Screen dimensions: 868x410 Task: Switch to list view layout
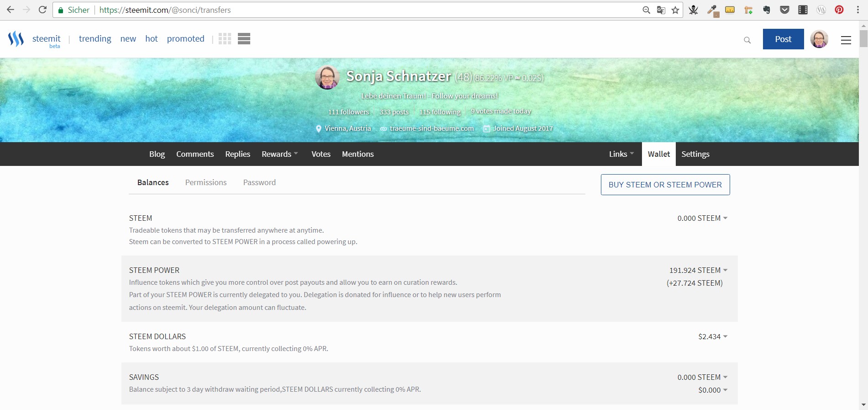tap(244, 39)
